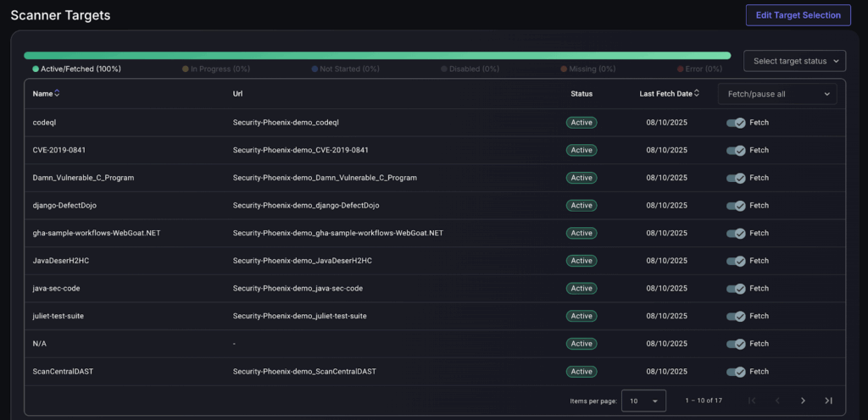Go to the next page of targets
The image size is (868, 420).
[x=803, y=401]
